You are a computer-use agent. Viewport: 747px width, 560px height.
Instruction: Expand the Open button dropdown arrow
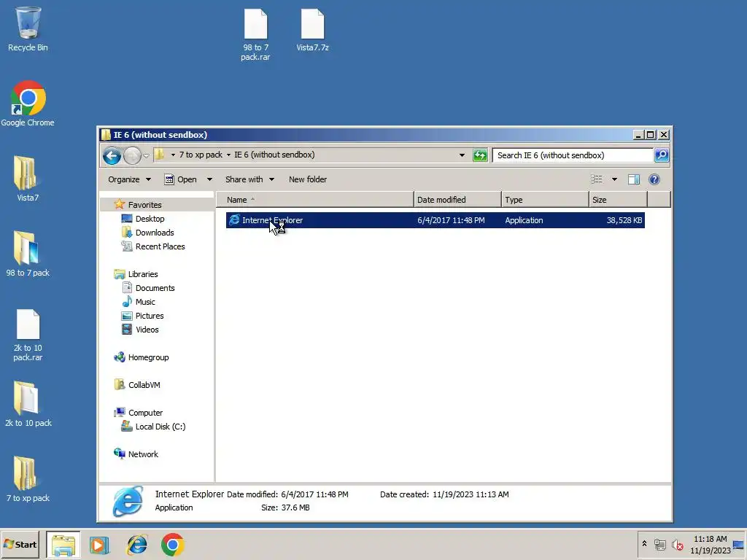pyautogui.click(x=209, y=179)
